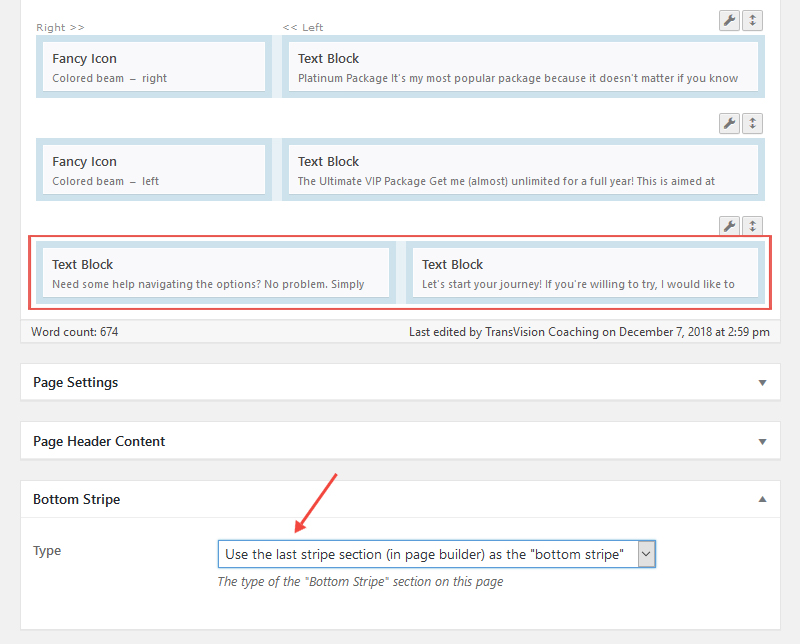Click the Bottom Stripe type description hint
The width and height of the screenshot is (800, 644).
click(x=360, y=582)
